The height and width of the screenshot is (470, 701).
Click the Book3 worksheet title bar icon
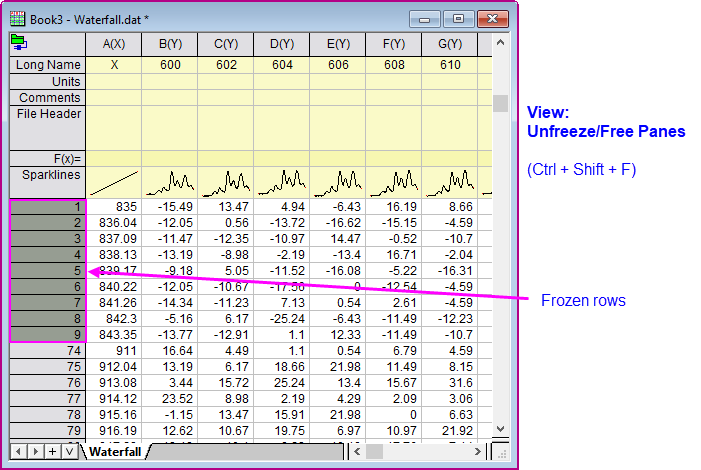point(17,19)
